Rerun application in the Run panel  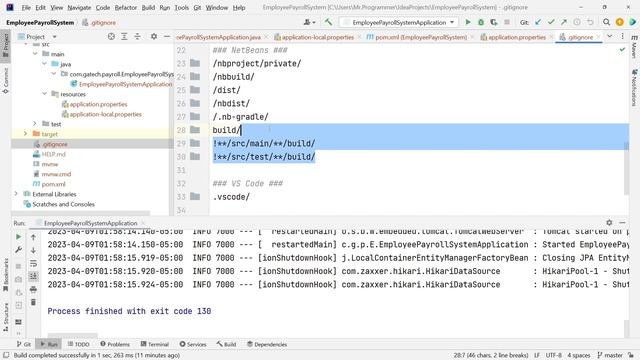[18, 237]
